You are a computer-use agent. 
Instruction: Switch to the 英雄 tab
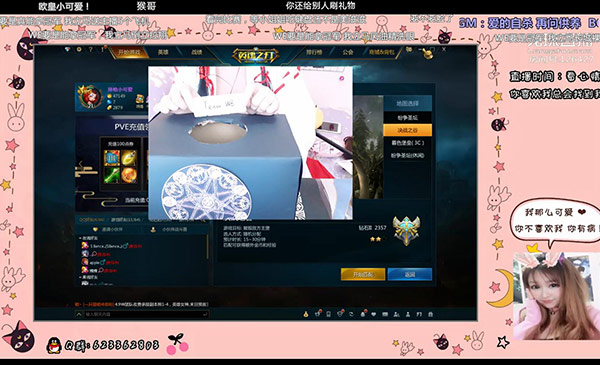click(163, 52)
